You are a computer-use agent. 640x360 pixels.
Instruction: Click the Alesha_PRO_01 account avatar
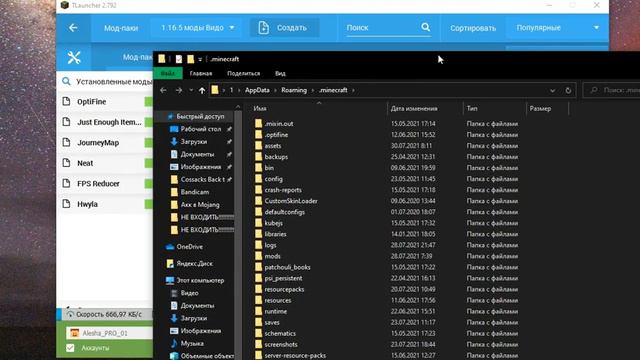[x=75, y=333]
